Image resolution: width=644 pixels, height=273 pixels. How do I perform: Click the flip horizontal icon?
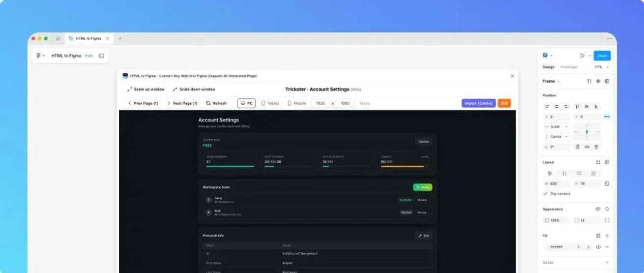[x=586, y=147]
